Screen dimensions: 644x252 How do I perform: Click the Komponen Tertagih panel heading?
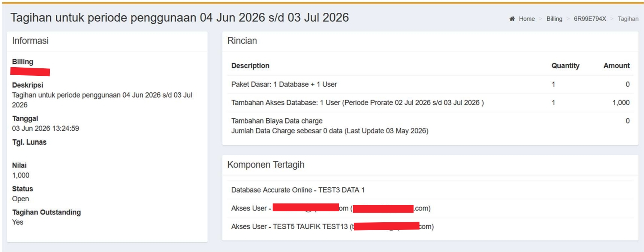point(266,165)
